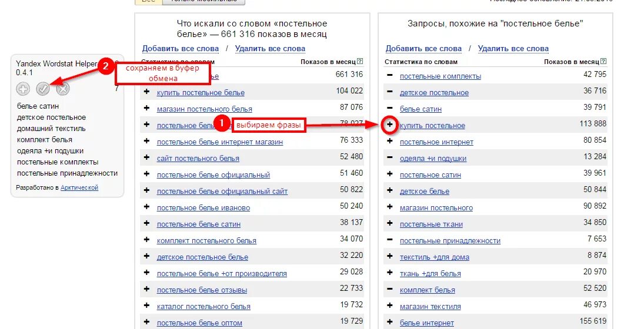Add 'сайт постельного белья' with its plus icon

point(146,157)
